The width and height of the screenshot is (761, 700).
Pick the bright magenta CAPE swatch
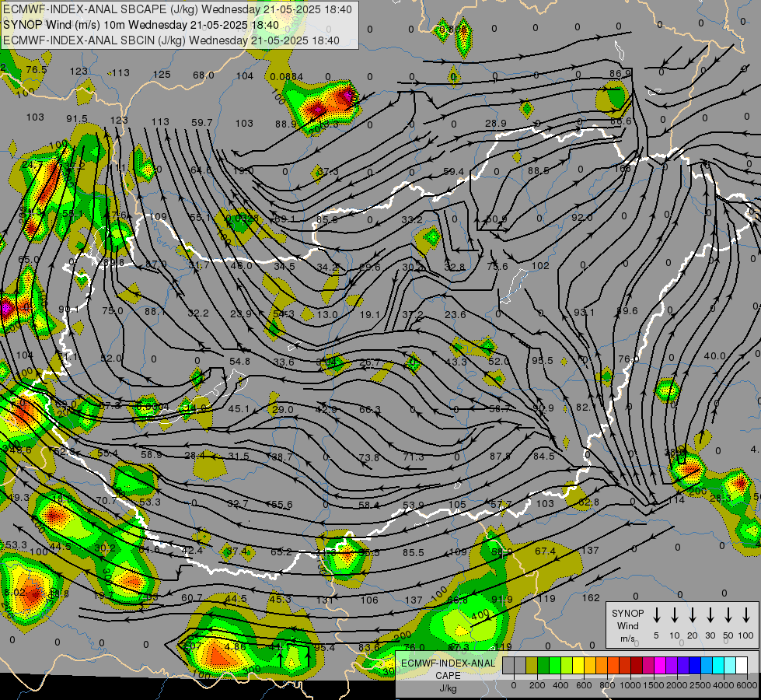[x=660, y=666]
